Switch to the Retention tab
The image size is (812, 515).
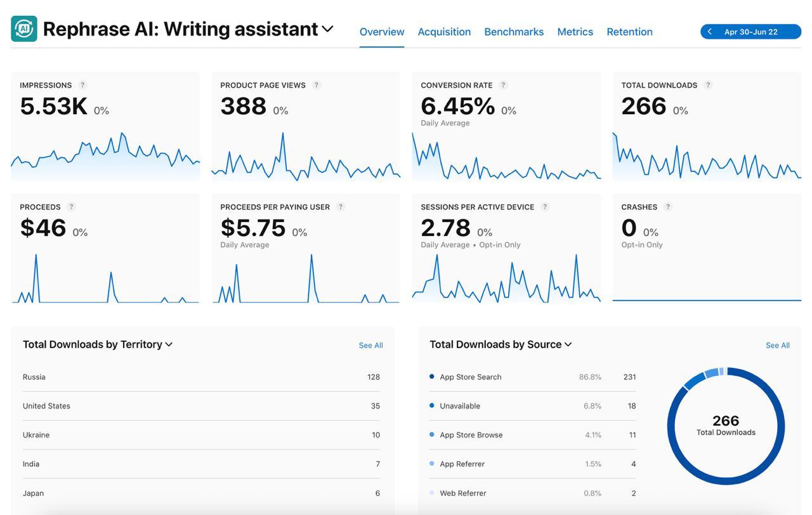point(629,32)
